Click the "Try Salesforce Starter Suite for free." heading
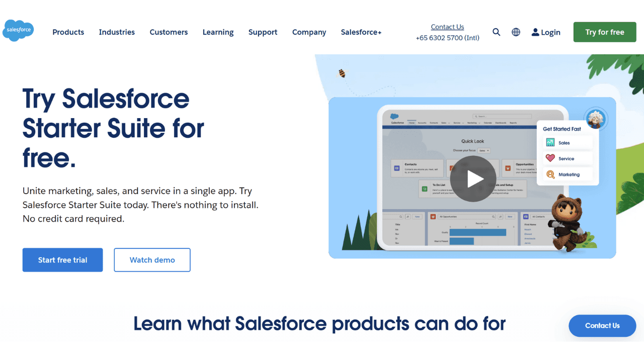The image size is (644, 362). click(114, 128)
